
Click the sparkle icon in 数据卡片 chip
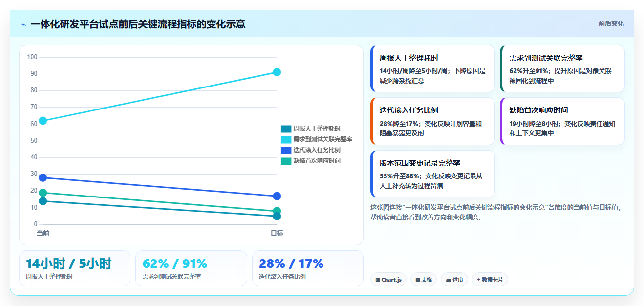[x=478, y=280]
